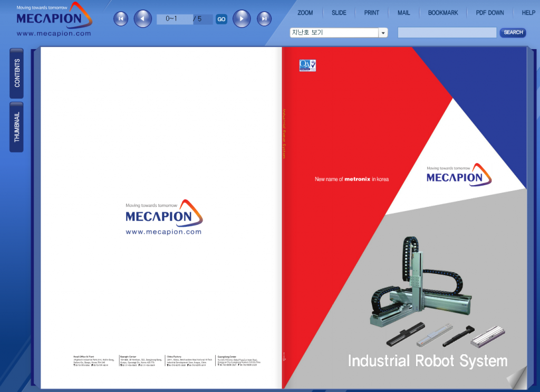Viewport: 540px width, 392px height.
Task: Click the MECAPION logo on left page
Action: coord(164,213)
